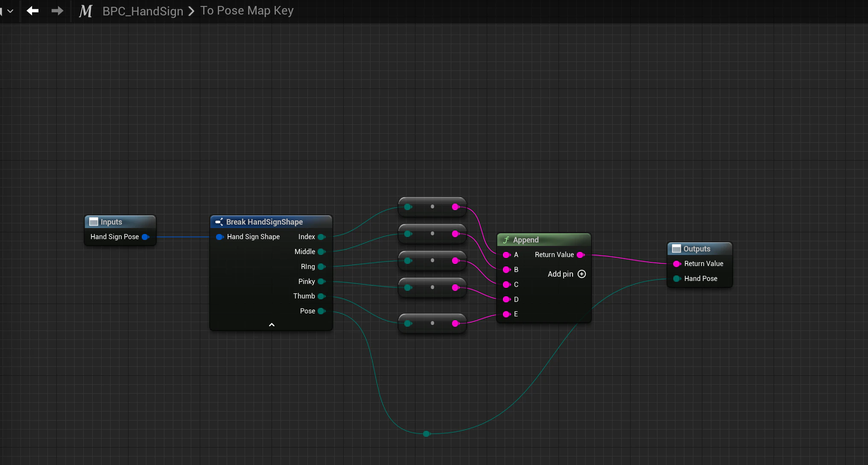Select To Pose Map Key breadcrumb
868x465 pixels.
(x=247, y=11)
